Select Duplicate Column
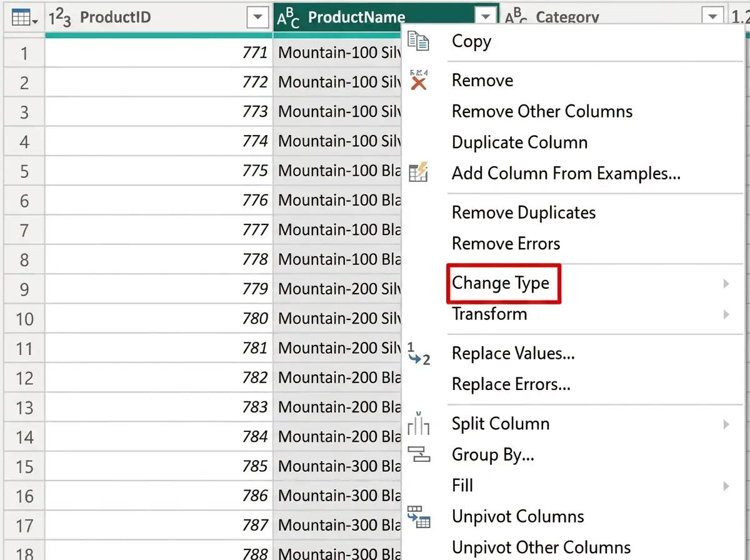This screenshot has width=750, height=560. (519, 142)
